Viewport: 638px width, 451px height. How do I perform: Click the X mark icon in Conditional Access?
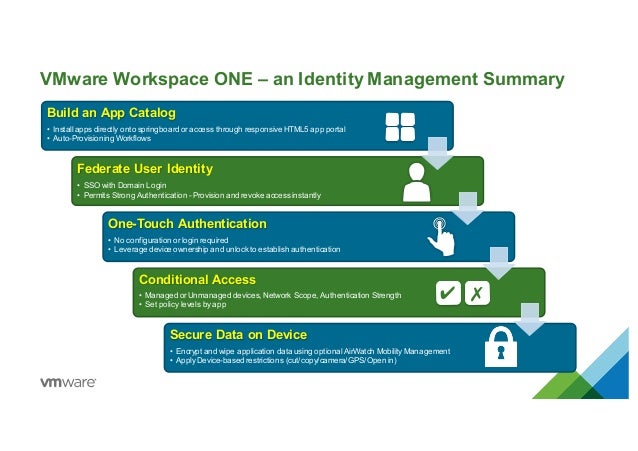[x=477, y=293]
